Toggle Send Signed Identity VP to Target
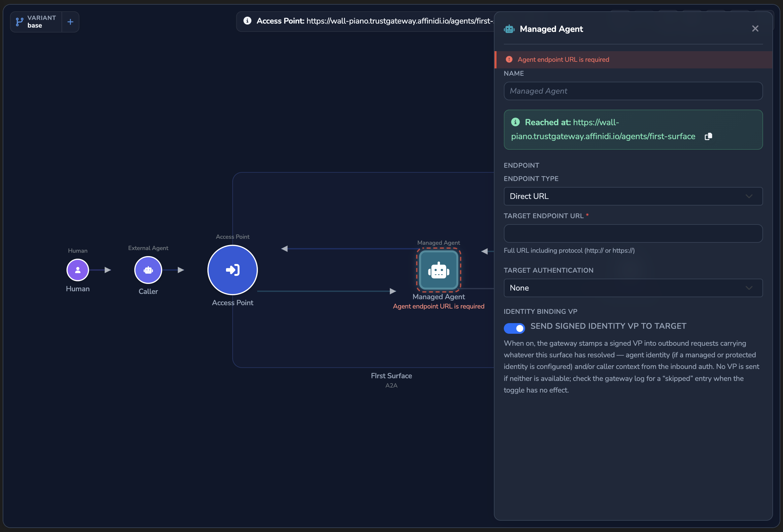Image resolution: width=783 pixels, height=532 pixels. (514, 328)
